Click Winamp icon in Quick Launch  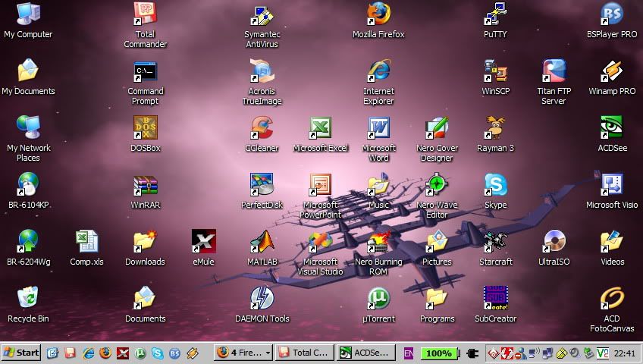click(x=193, y=353)
